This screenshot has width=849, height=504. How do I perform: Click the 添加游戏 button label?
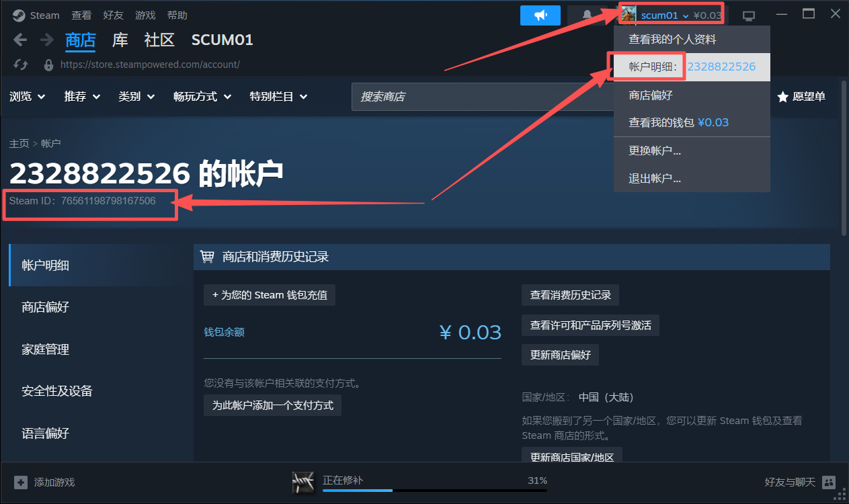coord(54,482)
